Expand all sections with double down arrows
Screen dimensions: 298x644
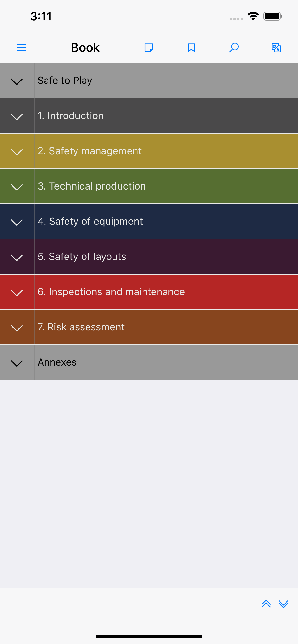tap(283, 604)
